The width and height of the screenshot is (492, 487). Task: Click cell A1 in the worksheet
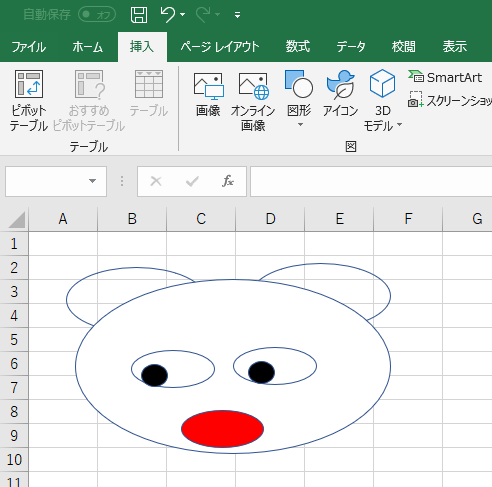[63, 244]
